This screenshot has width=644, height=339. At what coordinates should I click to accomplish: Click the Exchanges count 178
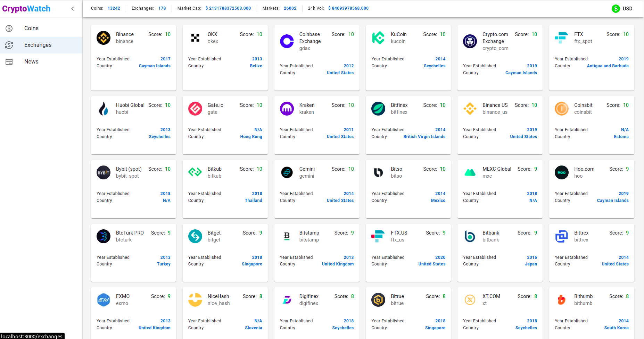(x=162, y=8)
